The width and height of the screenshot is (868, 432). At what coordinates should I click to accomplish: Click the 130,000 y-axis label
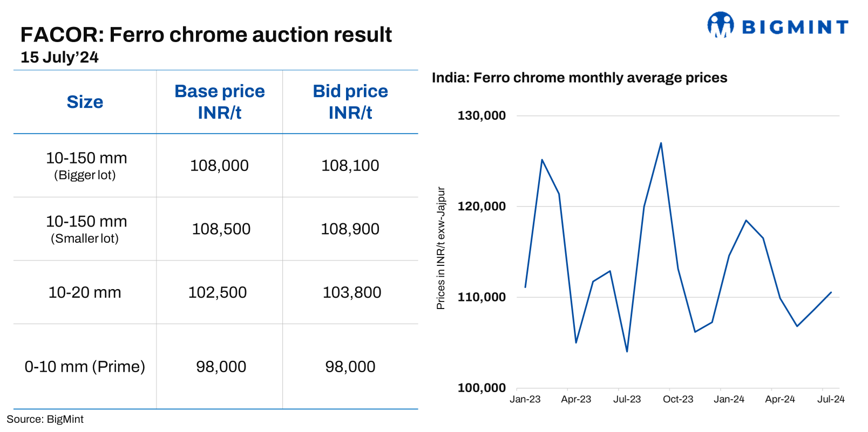(482, 115)
